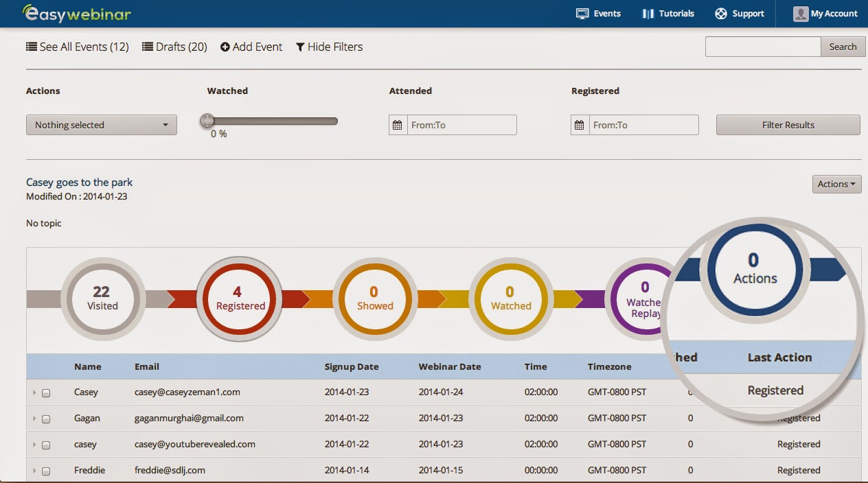Expand the casey@caseyzeman1.com row details
Image resolution: width=868 pixels, height=483 pixels.
pyautogui.click(x=34, y=392)
